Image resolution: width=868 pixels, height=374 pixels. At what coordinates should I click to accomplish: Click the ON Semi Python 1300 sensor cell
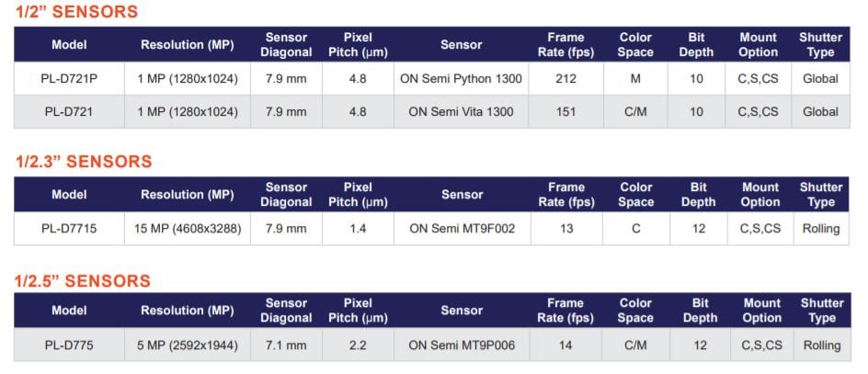click(461, 79)
